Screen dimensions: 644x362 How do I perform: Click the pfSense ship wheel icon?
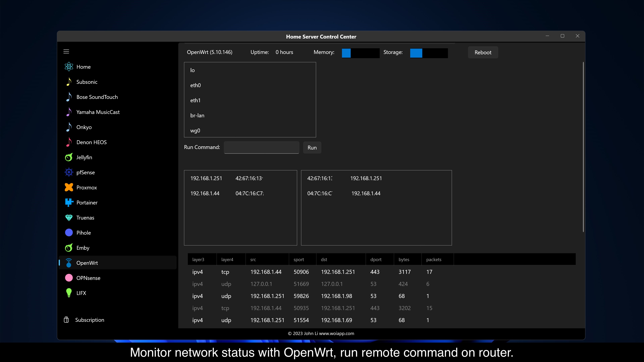pyautogui.click(x=69, y=172)
